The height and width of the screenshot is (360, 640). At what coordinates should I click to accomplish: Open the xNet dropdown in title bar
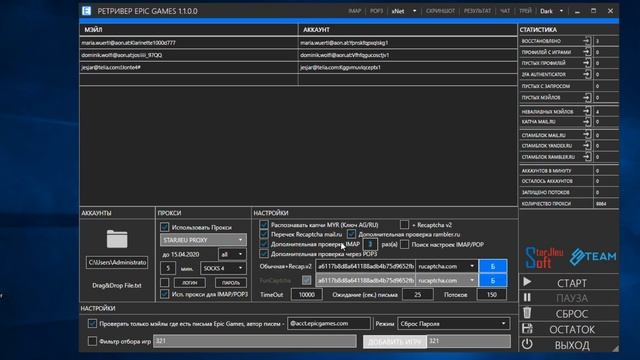(x=404, y=11)
